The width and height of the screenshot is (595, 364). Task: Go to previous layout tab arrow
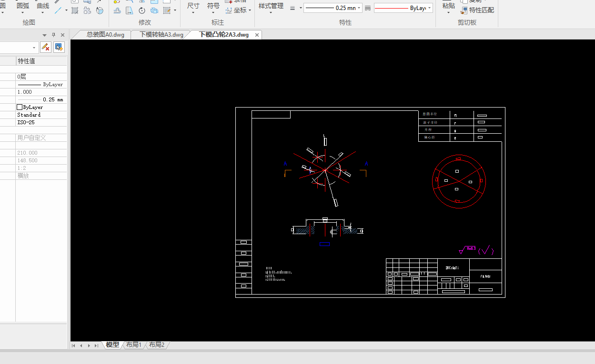(81, 345)
